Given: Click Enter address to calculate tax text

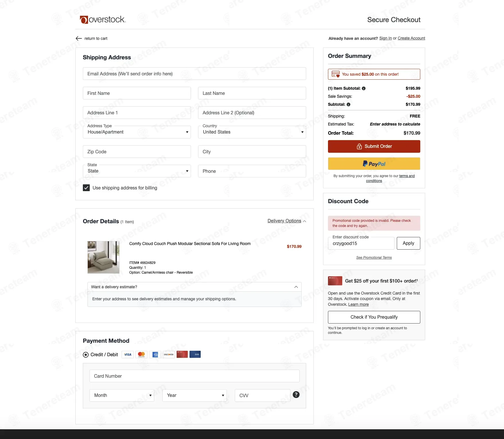Looking at the screenshot, I should coord(395,124).
